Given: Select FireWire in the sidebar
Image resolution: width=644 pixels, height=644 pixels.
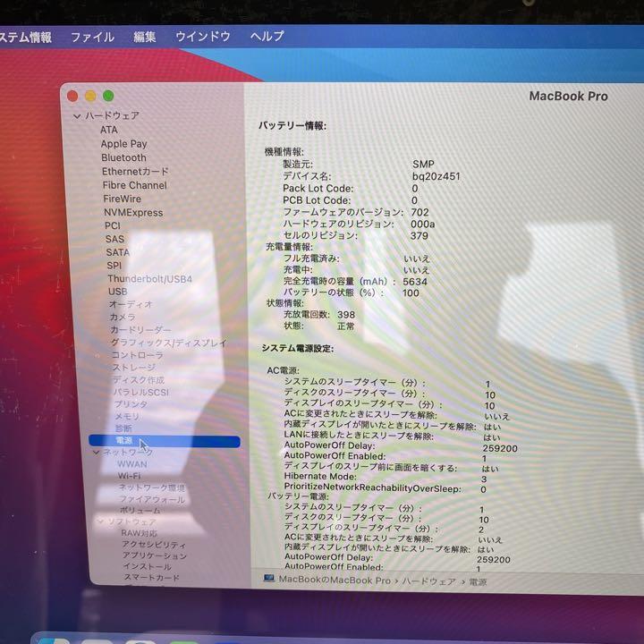Looking at the screenshot, I should click(x=123, y=199).
